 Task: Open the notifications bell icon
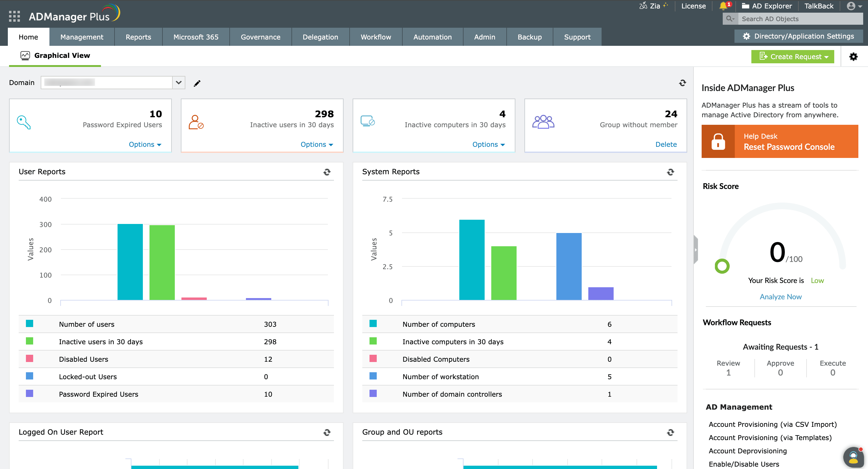(x=723, y=6)
